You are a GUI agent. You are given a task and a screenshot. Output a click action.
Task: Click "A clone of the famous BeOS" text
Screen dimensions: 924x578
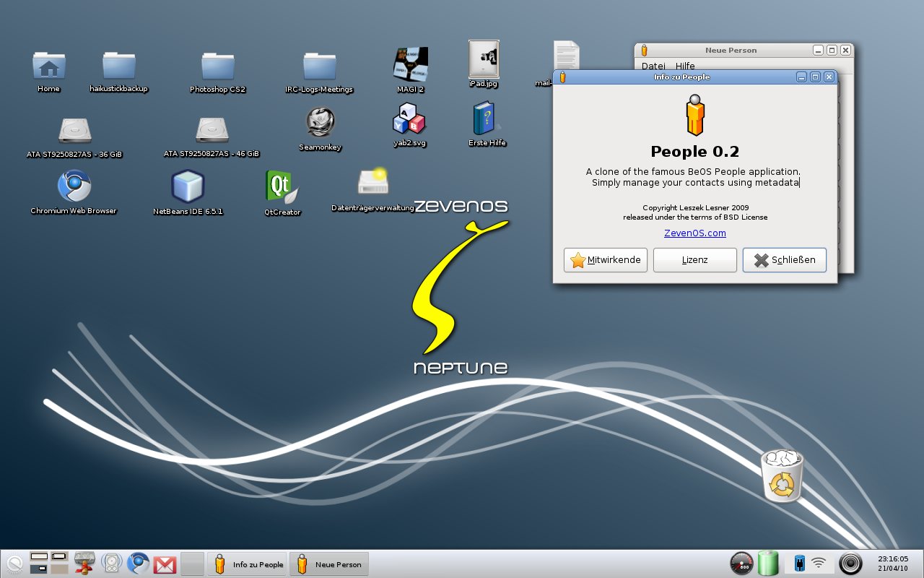click(x=647, y=172)
